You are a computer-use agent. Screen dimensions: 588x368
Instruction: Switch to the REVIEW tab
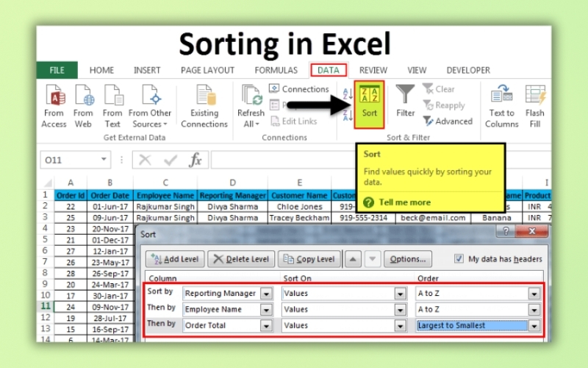tap(373, 70)
